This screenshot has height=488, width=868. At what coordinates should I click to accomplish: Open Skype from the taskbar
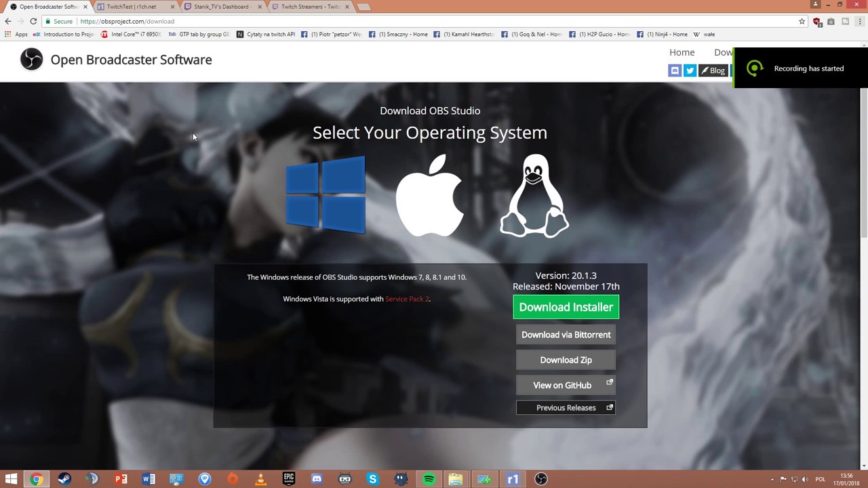[x=373, y=479]
